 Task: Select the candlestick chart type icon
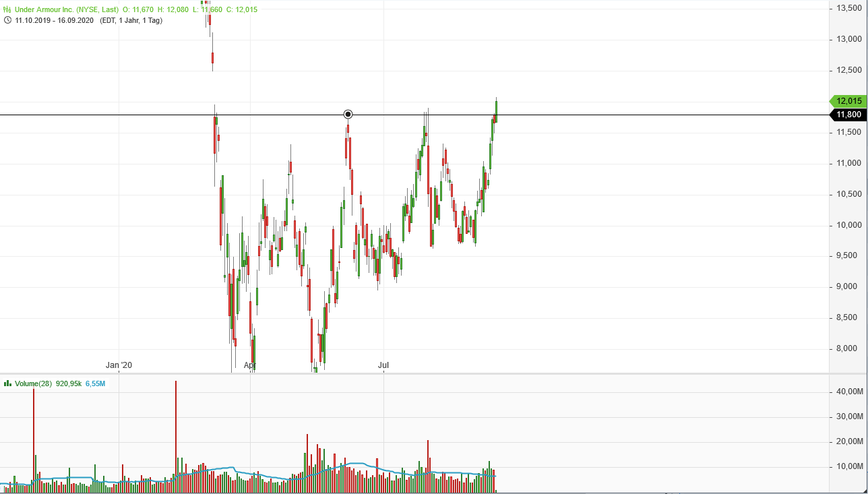[x=7, y=9]
